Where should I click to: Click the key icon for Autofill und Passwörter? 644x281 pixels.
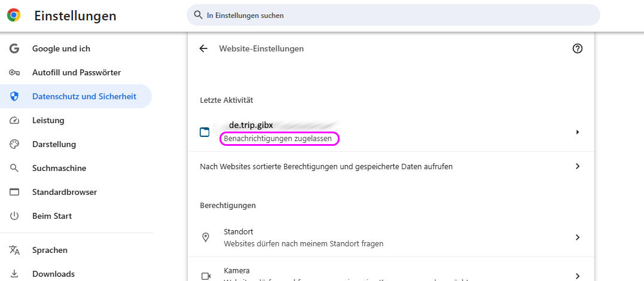15,72
